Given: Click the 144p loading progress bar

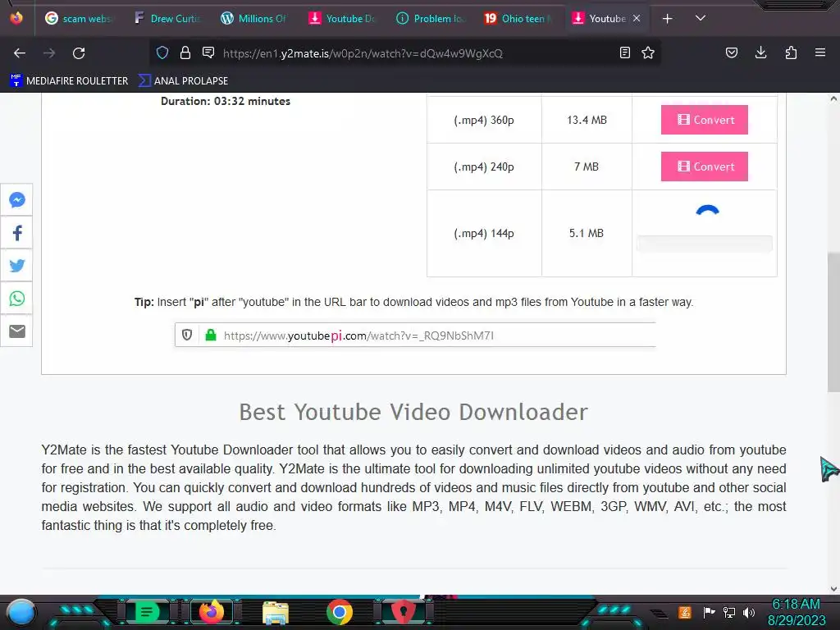Looking at the screenshot, I should point(704,244).
